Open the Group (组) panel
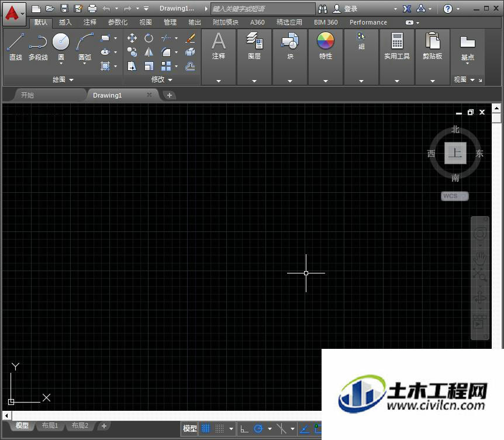The width and height of the screenshot is (504, 440). [361, 41]
